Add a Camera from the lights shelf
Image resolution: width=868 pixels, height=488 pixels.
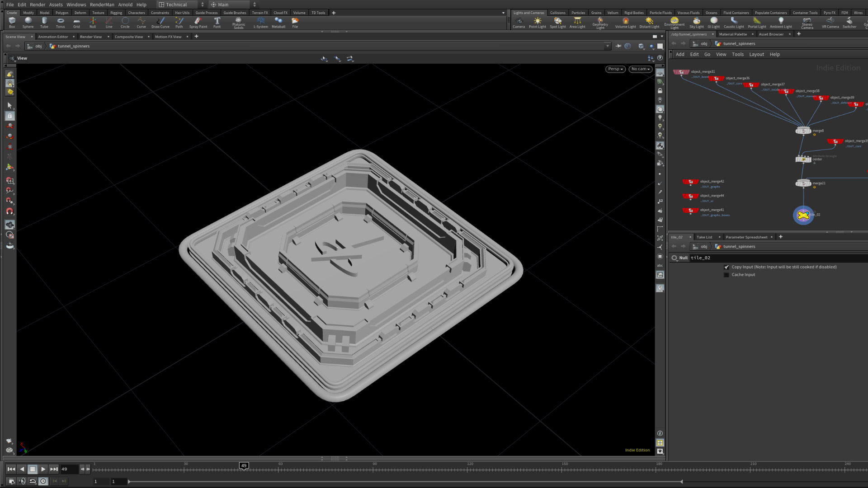tap(519, 23)
